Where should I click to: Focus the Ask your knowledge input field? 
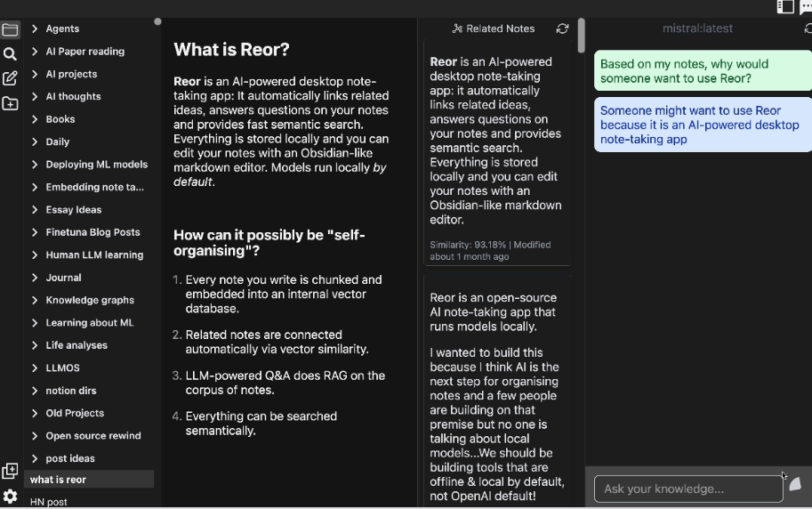click(688, 489)
